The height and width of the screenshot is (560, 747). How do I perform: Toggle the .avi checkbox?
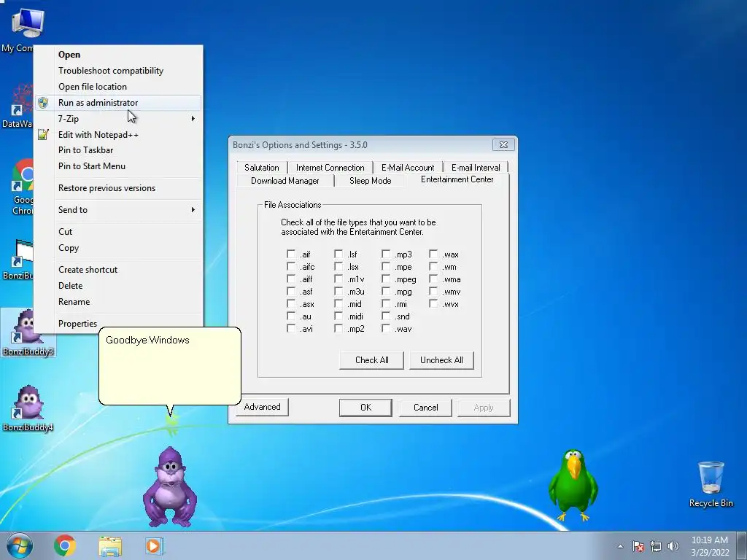point(291,328)
